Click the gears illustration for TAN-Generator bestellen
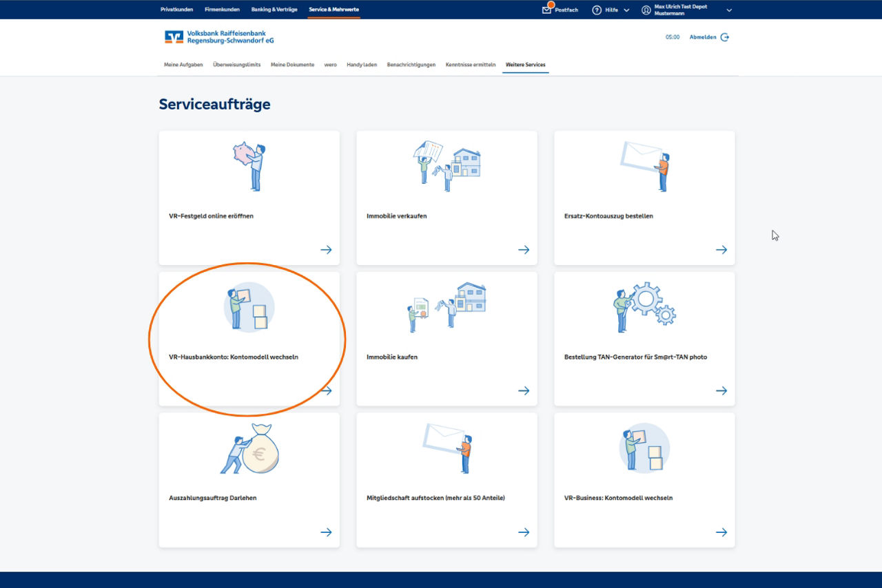This screenshot has height=588, width=882. (644, 307)
